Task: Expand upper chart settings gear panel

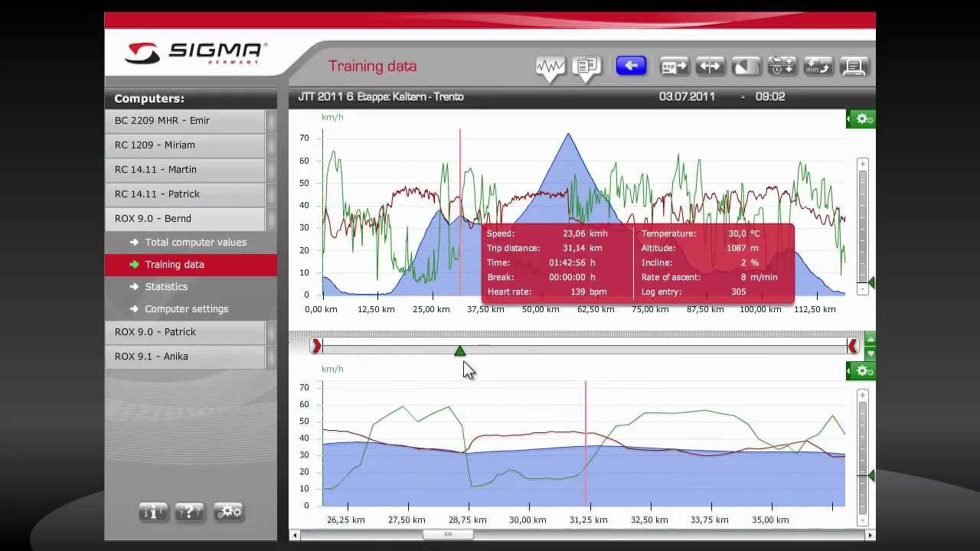Action: pos(861,119)
